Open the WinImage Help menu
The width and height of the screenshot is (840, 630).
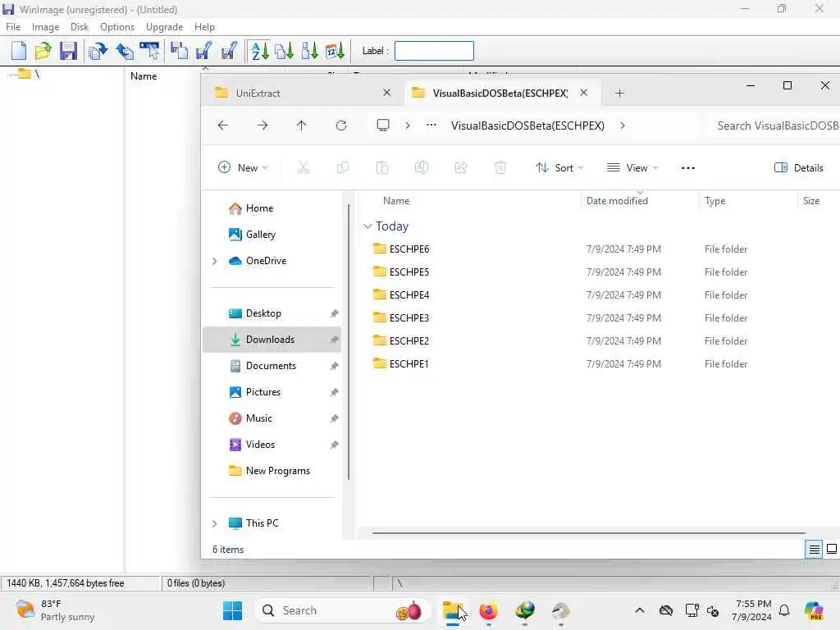tap(204, 27)
